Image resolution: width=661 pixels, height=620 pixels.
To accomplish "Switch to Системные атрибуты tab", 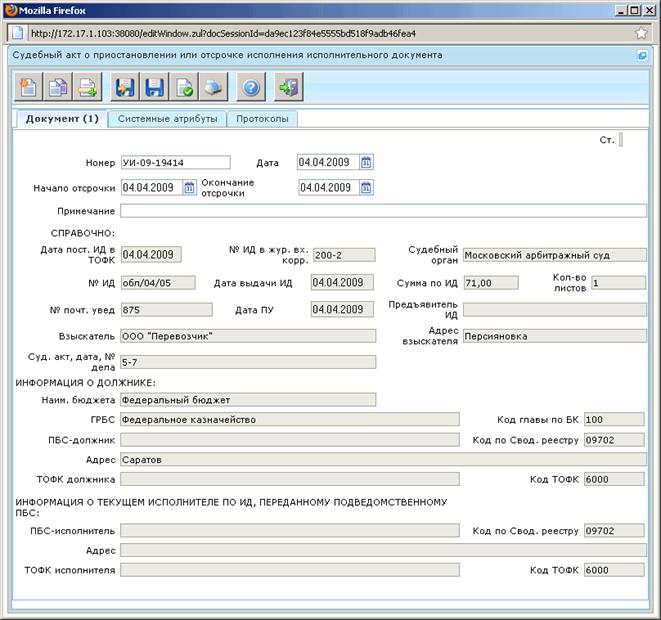I will tap(167, 119).
